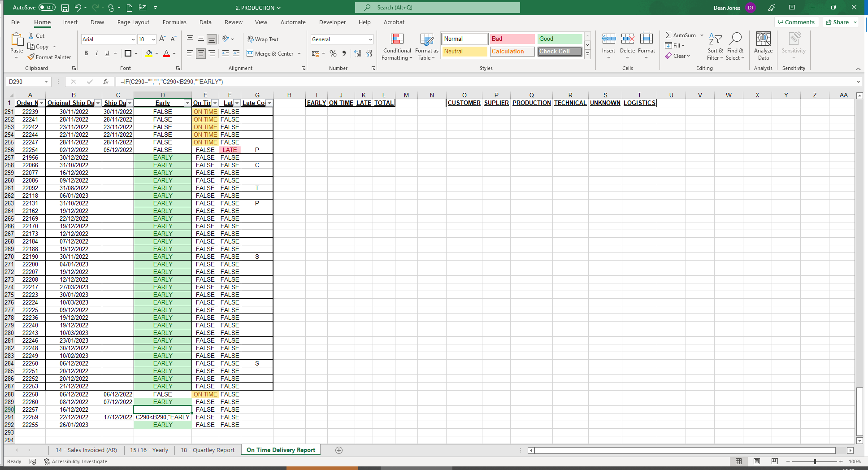Click Merge & Center button
Viewport: 868px width, 470px height.
coord(270,53)
